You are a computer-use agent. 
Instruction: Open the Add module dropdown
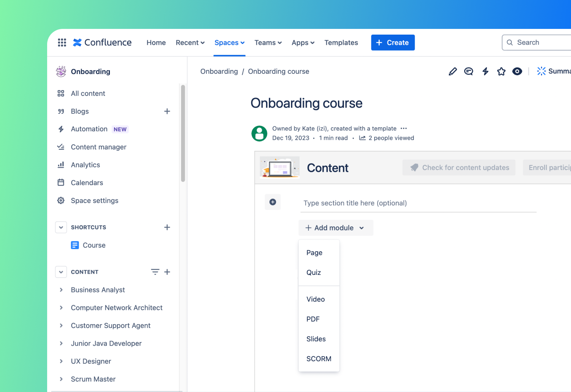[335, 228]
